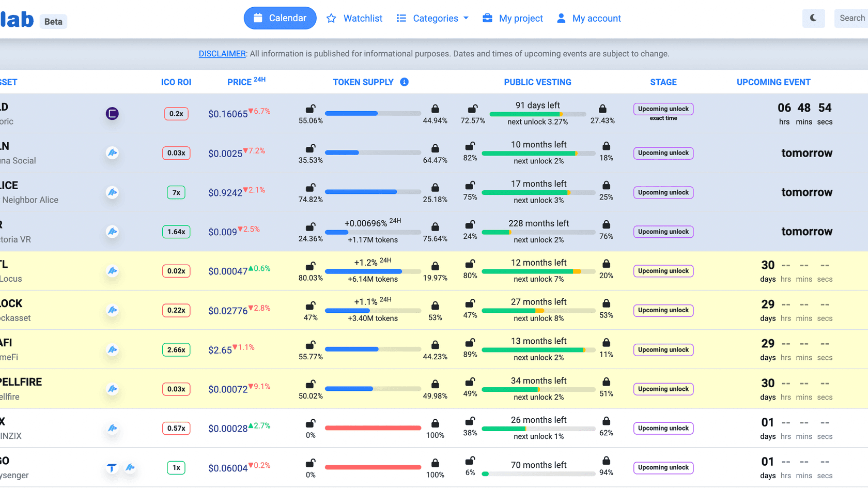Click vesting progress bar with 91 days left
The width and height of the screenshot is (868, 488).
coord(538,114)
